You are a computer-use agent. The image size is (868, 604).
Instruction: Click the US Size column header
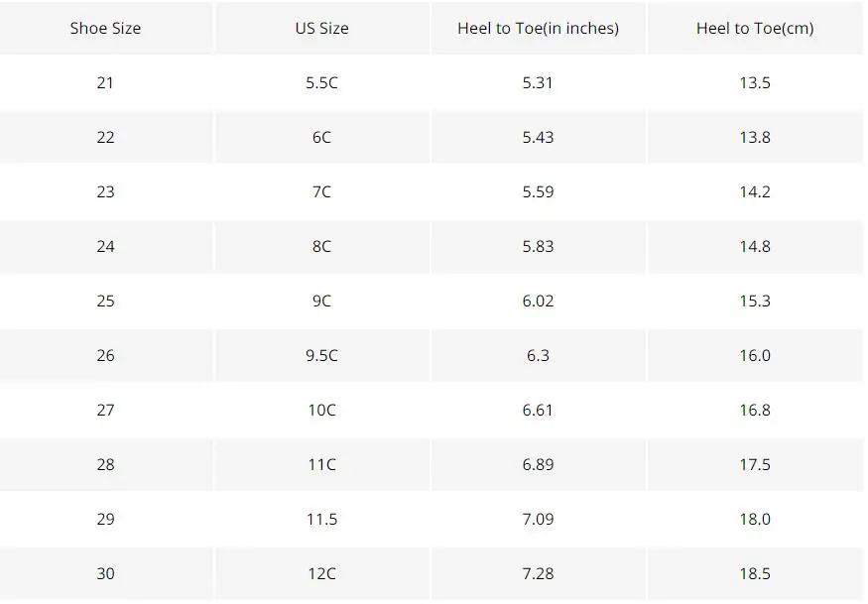click(x=322, y=28)
